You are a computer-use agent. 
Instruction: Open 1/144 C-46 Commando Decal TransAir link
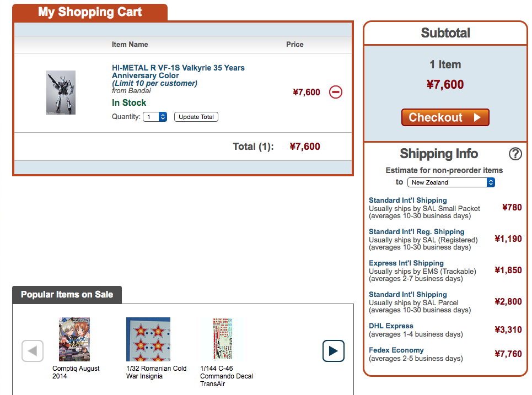(x=226, y=376)
